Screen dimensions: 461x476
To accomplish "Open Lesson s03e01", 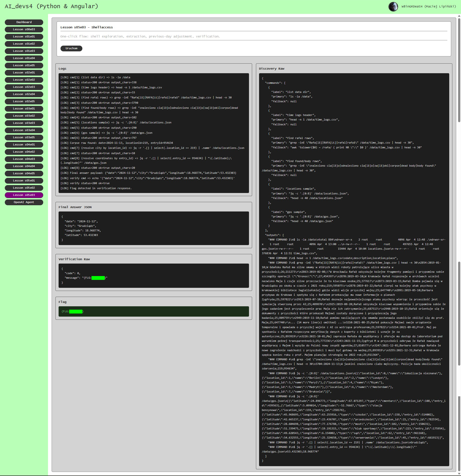I will pyautogui.click(x=24, y=108).
